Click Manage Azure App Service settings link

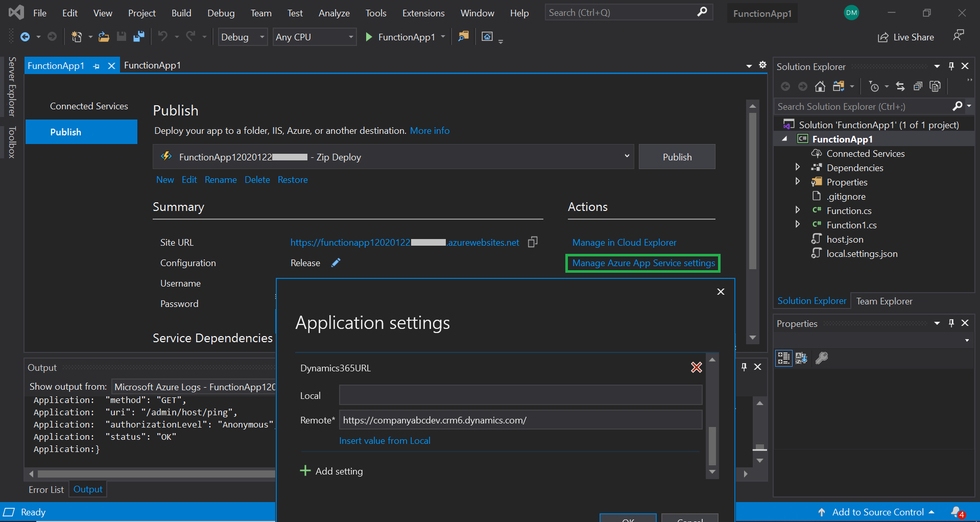click(643, 263)
